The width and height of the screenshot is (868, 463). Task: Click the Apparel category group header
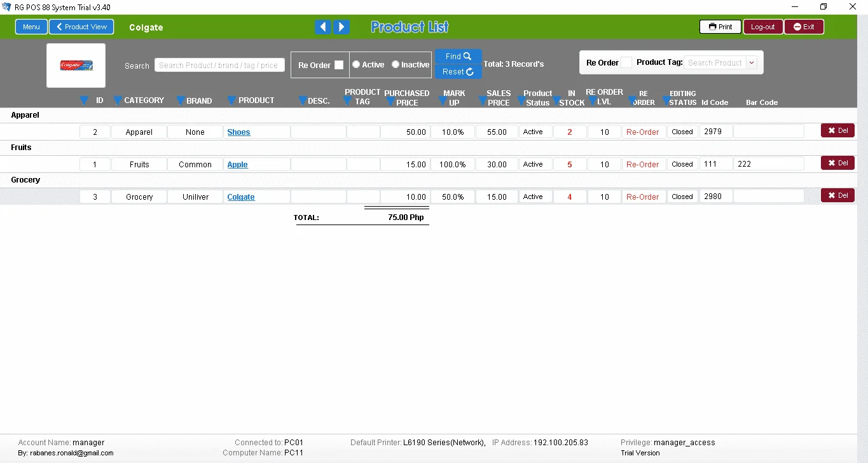tap(25, 115)
